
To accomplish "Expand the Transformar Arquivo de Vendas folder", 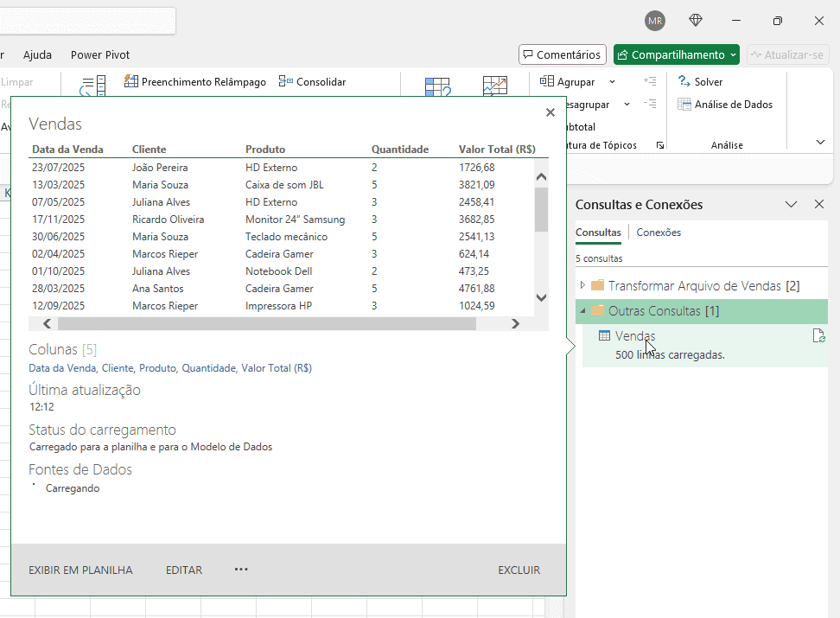I will tap(582, 285).
